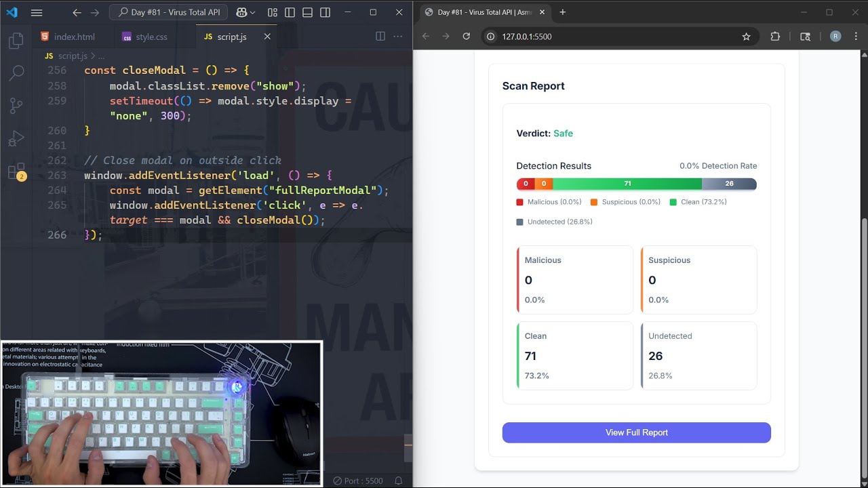868x488 pixels.
Task: Click the browser Forward arrow
Action: 446,37
